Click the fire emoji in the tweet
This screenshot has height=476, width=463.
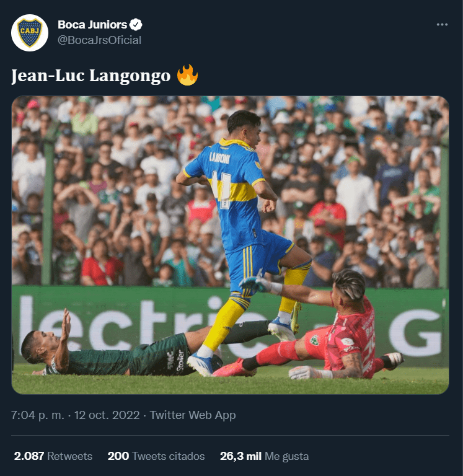pyautogui.click(x=187, y=75)
